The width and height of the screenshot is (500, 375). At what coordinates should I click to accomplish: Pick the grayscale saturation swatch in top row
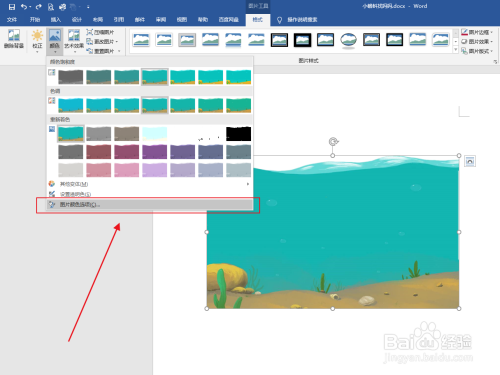click(x=71, y=77)
